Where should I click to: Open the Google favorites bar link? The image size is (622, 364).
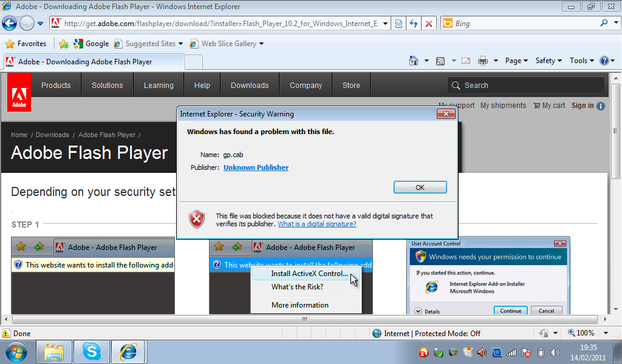pos(91,44)
